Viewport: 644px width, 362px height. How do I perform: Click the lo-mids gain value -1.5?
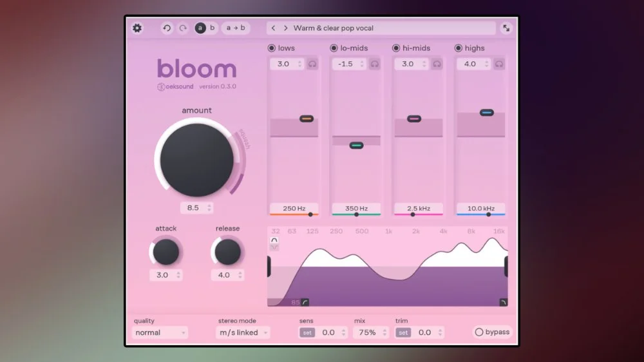point(345,64)
